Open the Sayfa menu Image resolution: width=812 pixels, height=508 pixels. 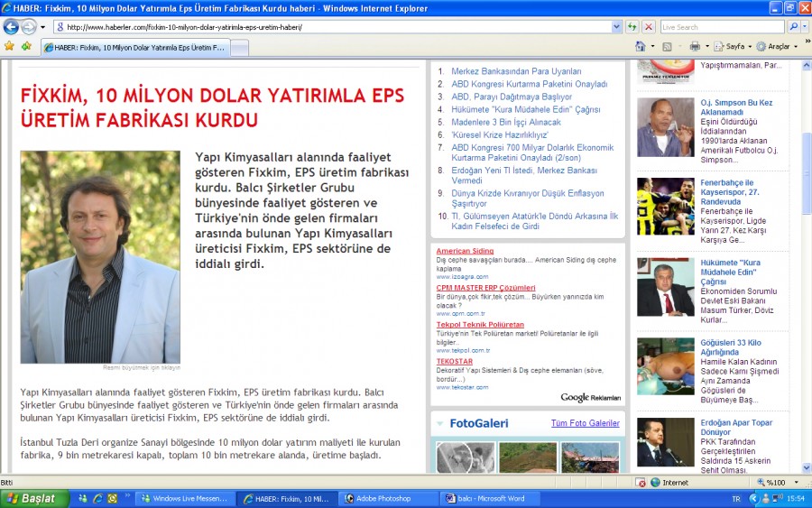[x=733, y=47]
